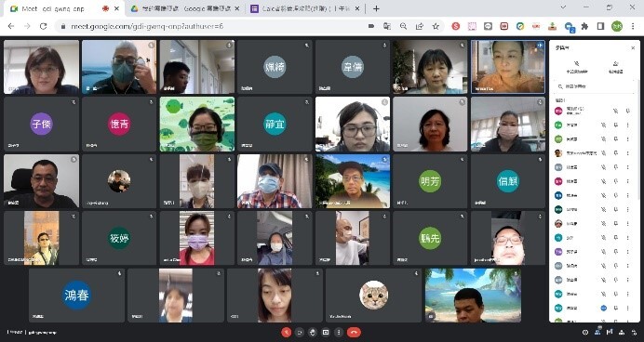Unmute the microphone in Meet controls
The height and width of the screenshot is (342, 644).
pyautogui.click(x=287, y=332)
